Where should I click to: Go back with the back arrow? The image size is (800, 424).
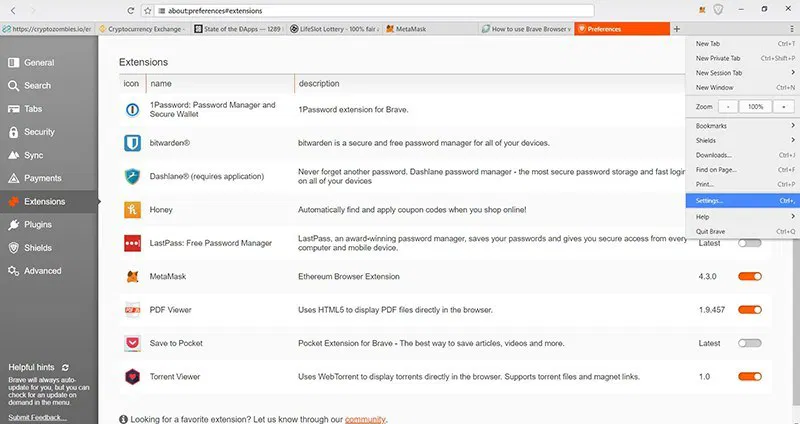(x=13, y=10)
